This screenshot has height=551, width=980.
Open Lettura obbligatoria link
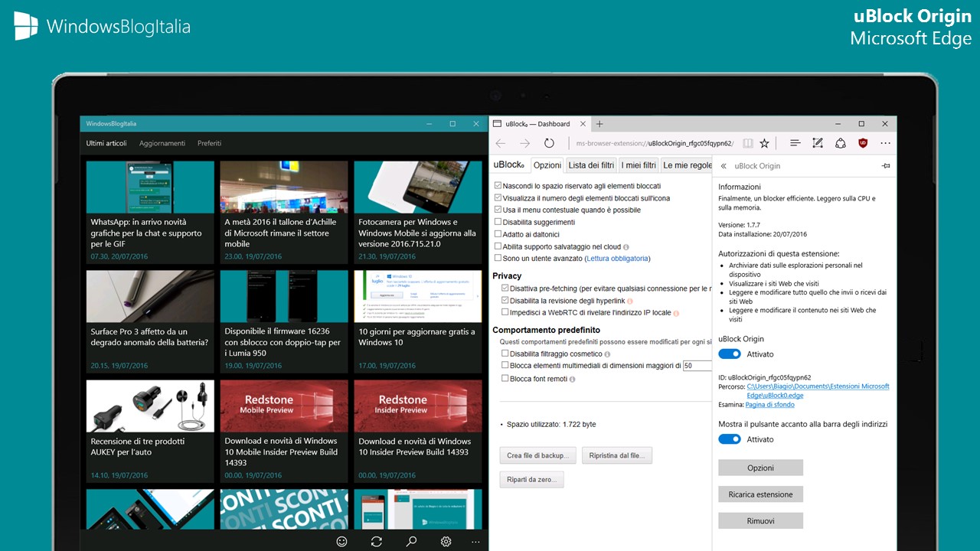(x=617, y=259)
